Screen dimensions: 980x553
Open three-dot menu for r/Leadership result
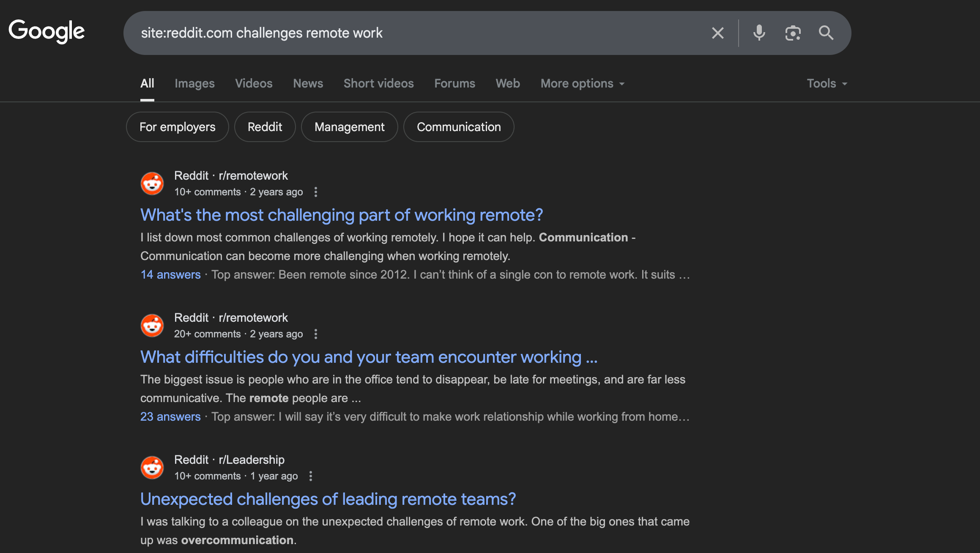[311, 476]
